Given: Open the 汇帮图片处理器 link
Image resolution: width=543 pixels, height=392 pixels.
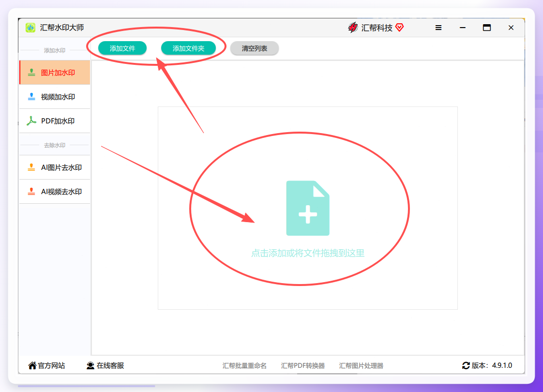Looking at the screenshot, I should 361,366.
